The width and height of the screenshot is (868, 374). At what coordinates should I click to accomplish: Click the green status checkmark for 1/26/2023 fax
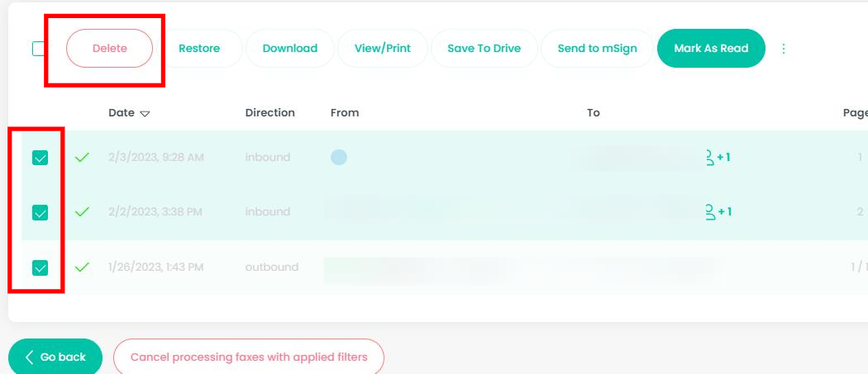(82, 267)
